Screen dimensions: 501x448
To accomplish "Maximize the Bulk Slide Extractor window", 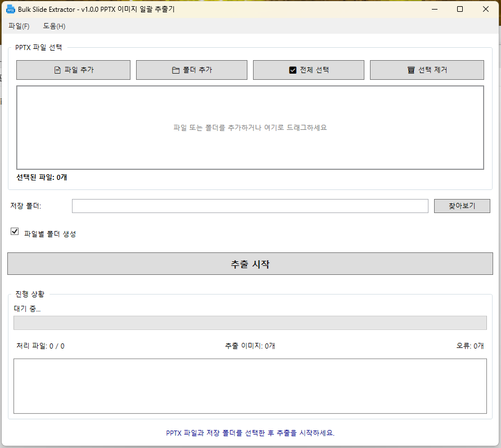I will pos(460,9).
